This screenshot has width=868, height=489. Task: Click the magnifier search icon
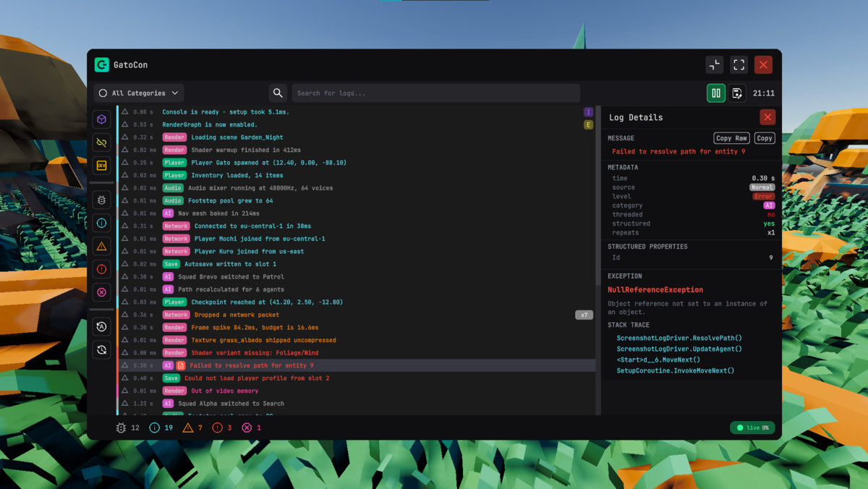pos(278,93)
